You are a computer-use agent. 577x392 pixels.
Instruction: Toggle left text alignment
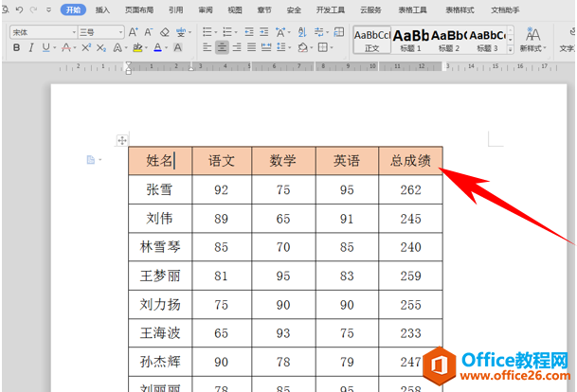(206, 47)
